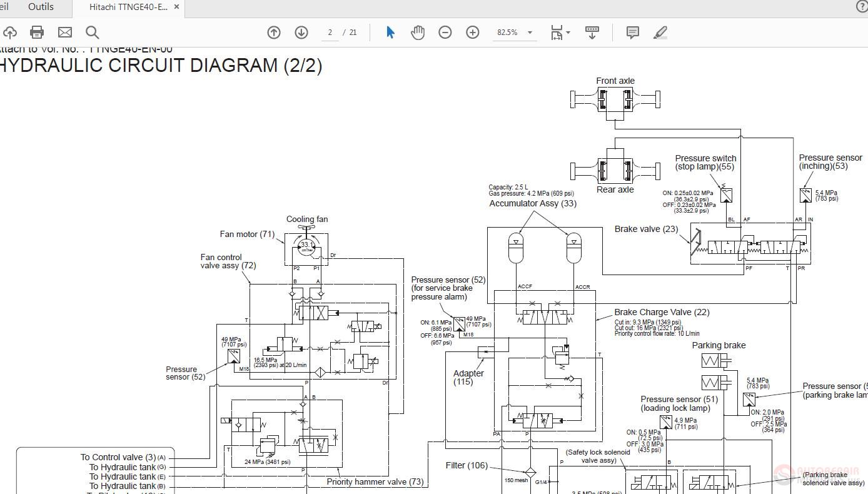Viewport: 868px width, 494px height.
Task: Click the Fan motor (71) label
Action: 247,234
